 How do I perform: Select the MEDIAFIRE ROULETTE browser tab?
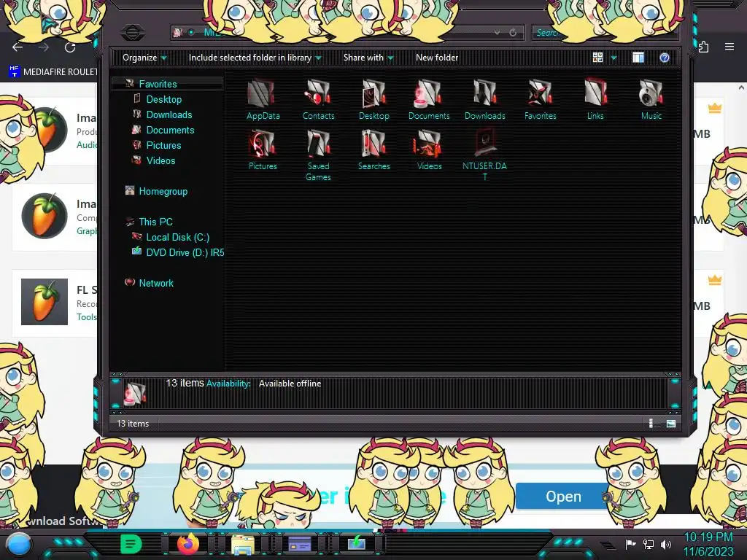[53, 72]
